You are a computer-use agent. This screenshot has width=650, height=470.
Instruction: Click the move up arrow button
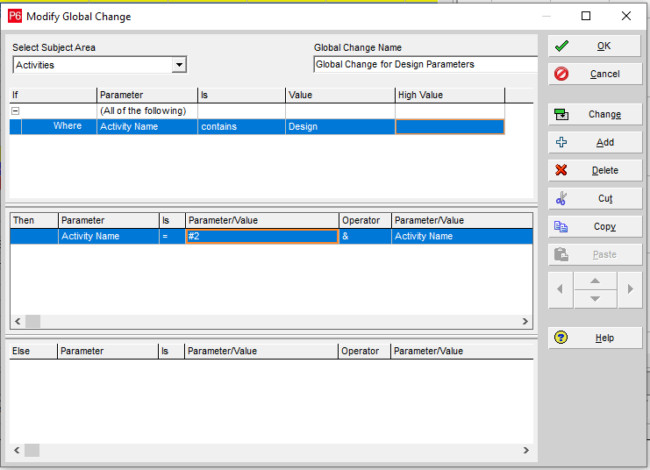595,281
